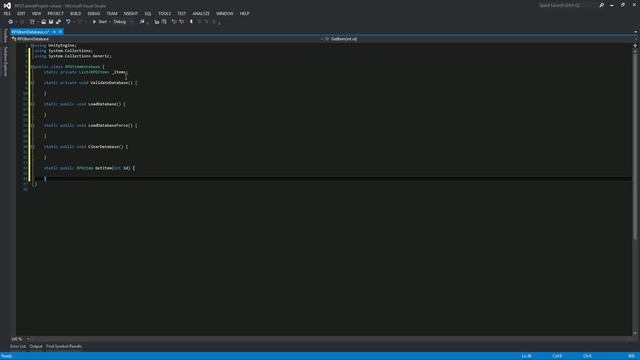This screenshot has height=360, width=640.
Task: Click the Save toolbar icon
Action: coord(51,22)
